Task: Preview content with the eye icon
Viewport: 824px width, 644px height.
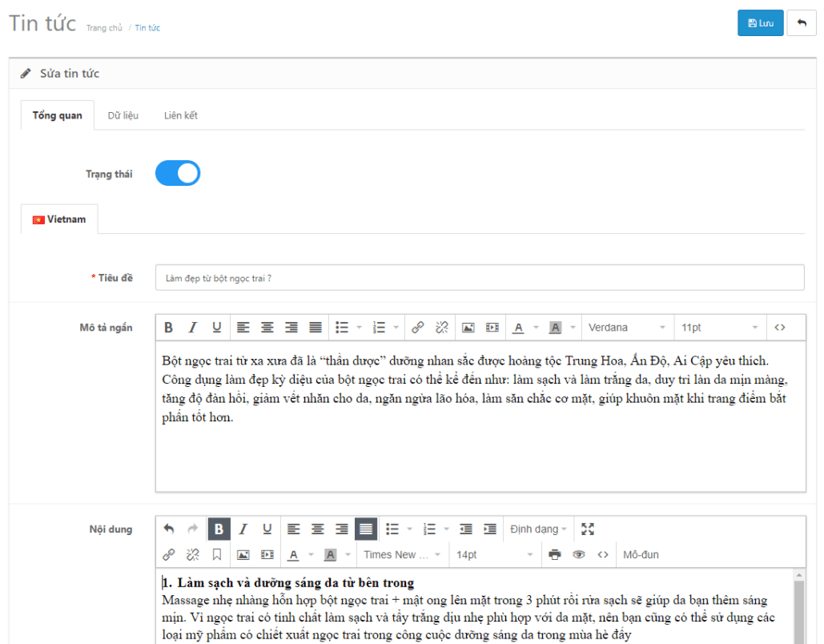Action: (x=579, y=554)
